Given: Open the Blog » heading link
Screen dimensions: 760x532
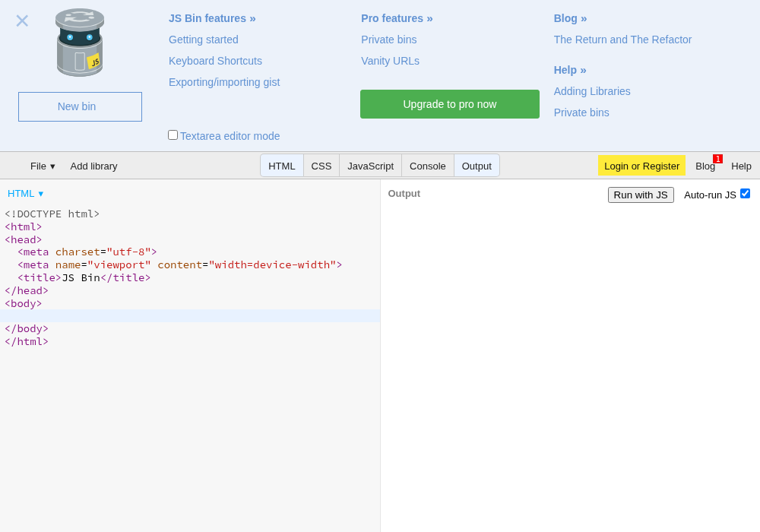Looking at the screenshot, I should [570, 18].
